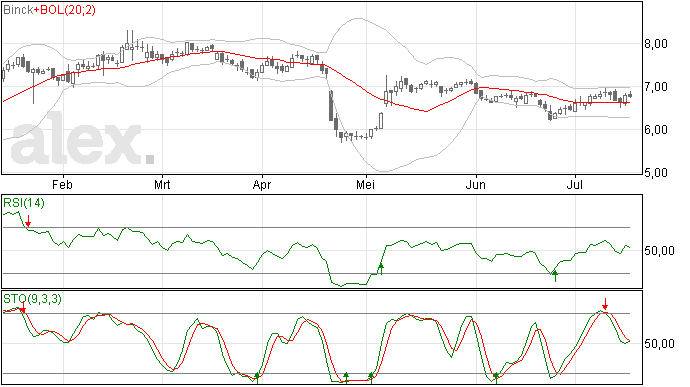
Task: Click the 8,00 price axis value
Action: coord(656,44)
